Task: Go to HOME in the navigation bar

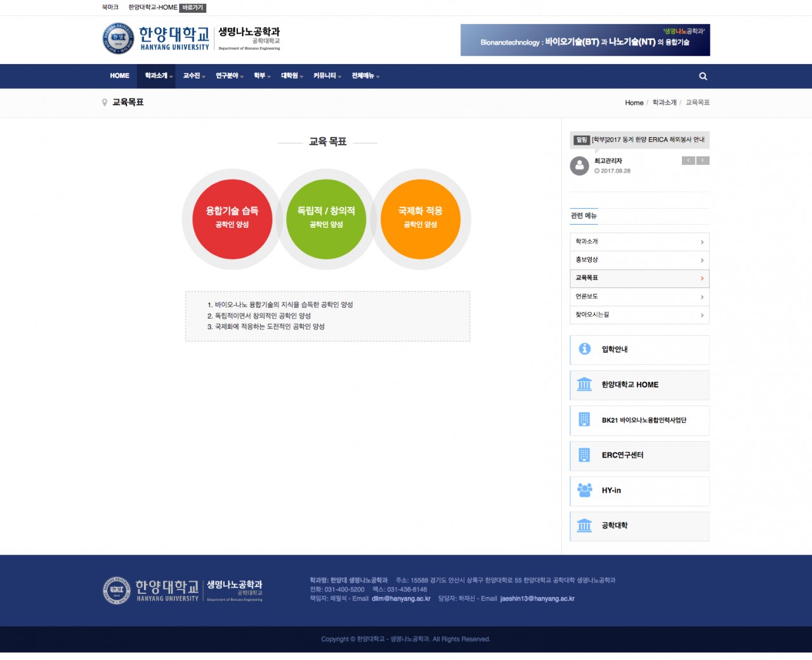Action: [x=119, y=76]
